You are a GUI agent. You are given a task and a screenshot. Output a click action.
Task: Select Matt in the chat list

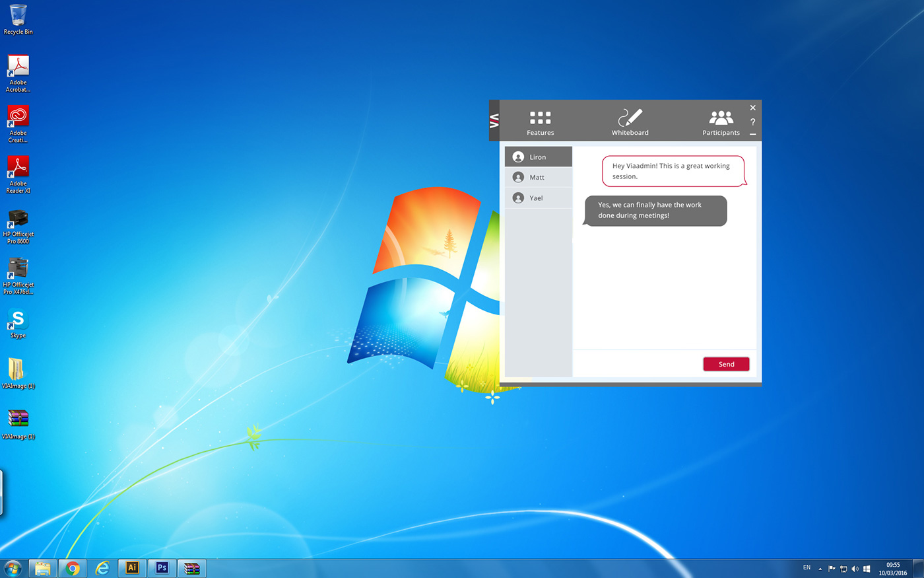539,177
